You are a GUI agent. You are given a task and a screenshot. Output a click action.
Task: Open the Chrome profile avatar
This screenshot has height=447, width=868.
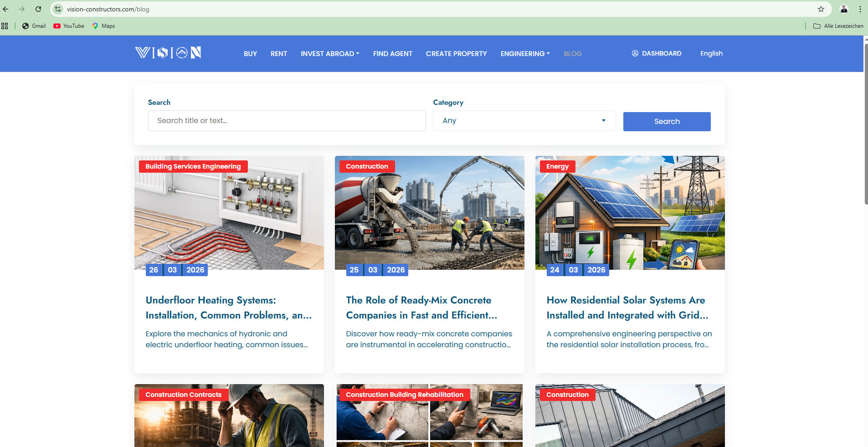coord(844,9)
